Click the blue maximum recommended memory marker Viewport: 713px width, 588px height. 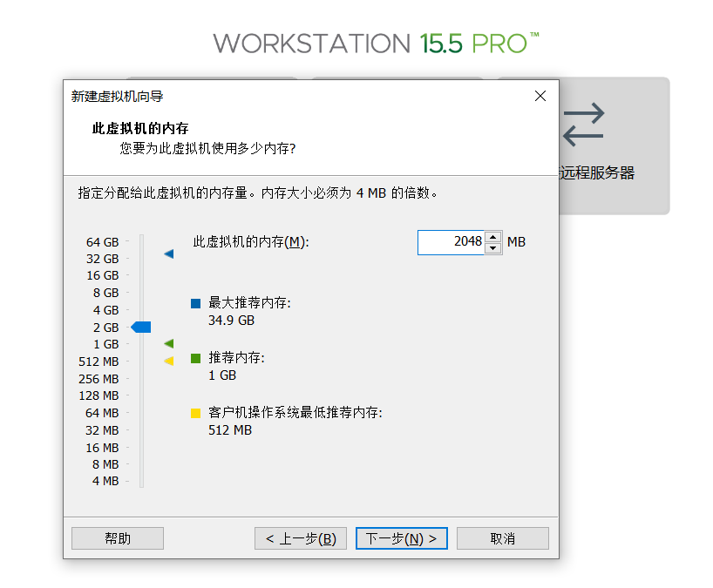coord(169,253)
